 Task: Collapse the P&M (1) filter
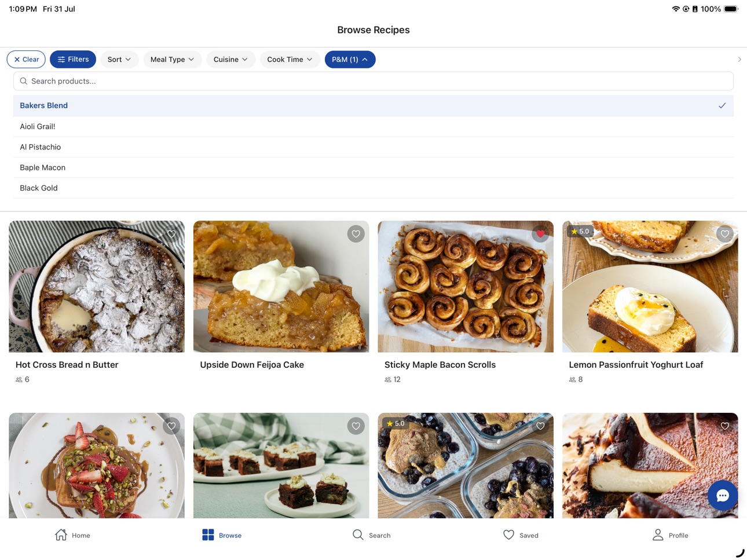tap(350, 60)
